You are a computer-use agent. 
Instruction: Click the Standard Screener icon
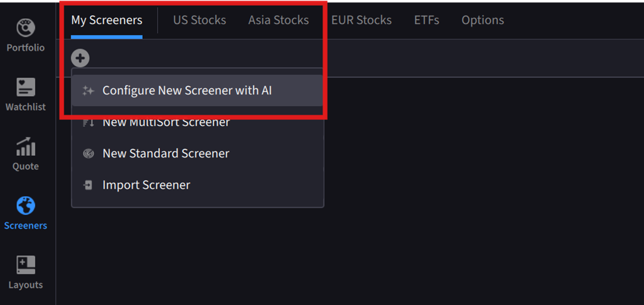(x=89, y=153)
